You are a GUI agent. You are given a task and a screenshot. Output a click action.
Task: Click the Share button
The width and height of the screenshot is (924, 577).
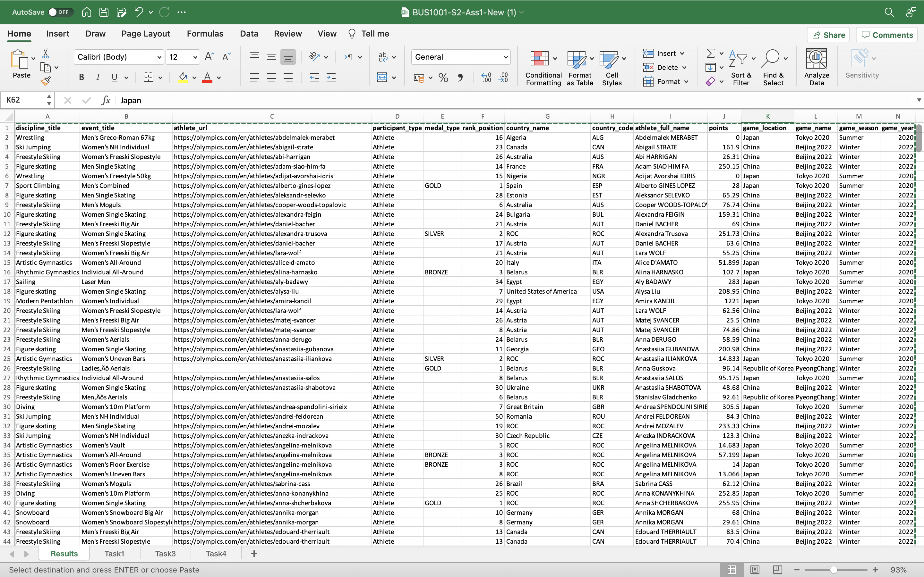tap(828, 34)
